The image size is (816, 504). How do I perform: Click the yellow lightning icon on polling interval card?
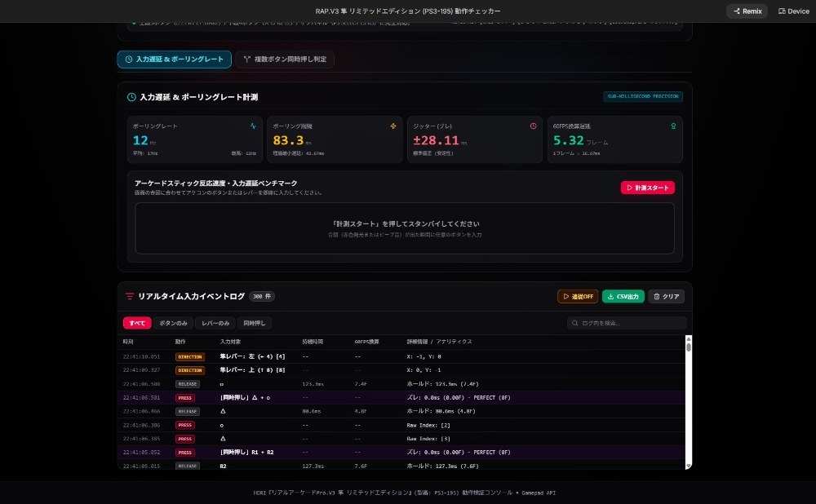393,126
